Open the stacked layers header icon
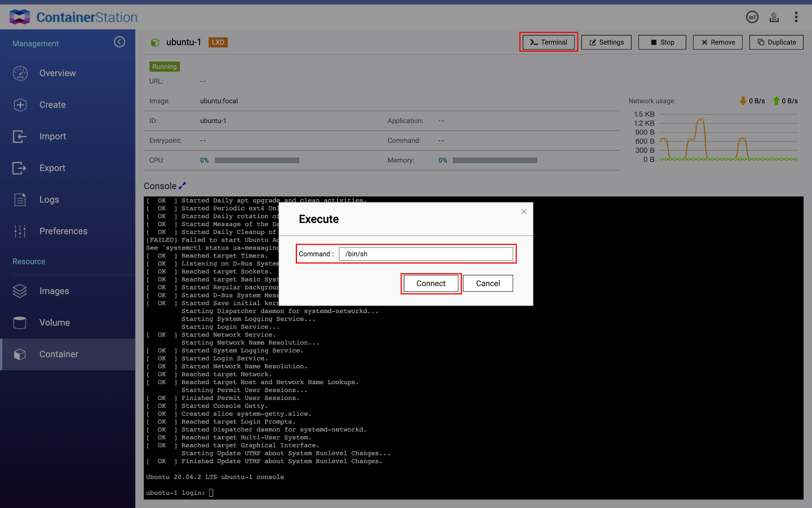 coord(774,17)
